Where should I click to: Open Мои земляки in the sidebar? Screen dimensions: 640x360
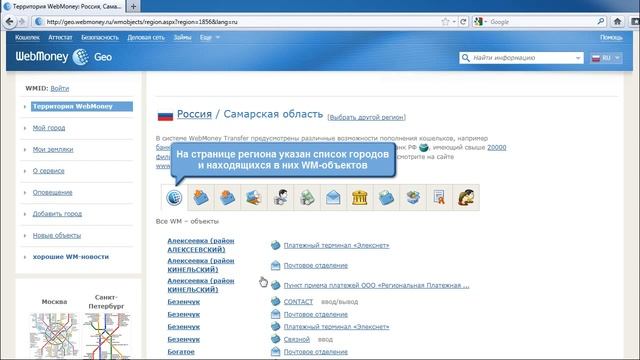click(x=53, y=149)
